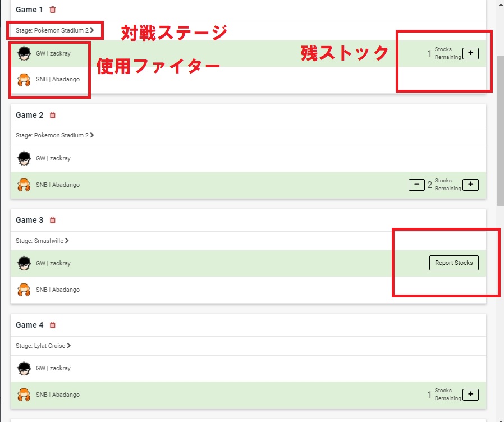
Task: Click zackray's Joker character icon in Game 4
Action: point(24,368)
